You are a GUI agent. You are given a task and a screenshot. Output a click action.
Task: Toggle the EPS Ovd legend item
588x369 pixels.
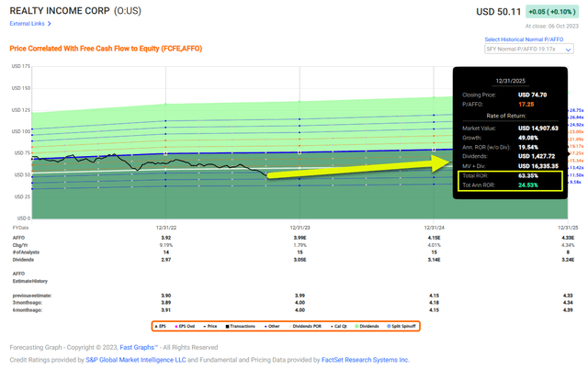tap(185, 326)
